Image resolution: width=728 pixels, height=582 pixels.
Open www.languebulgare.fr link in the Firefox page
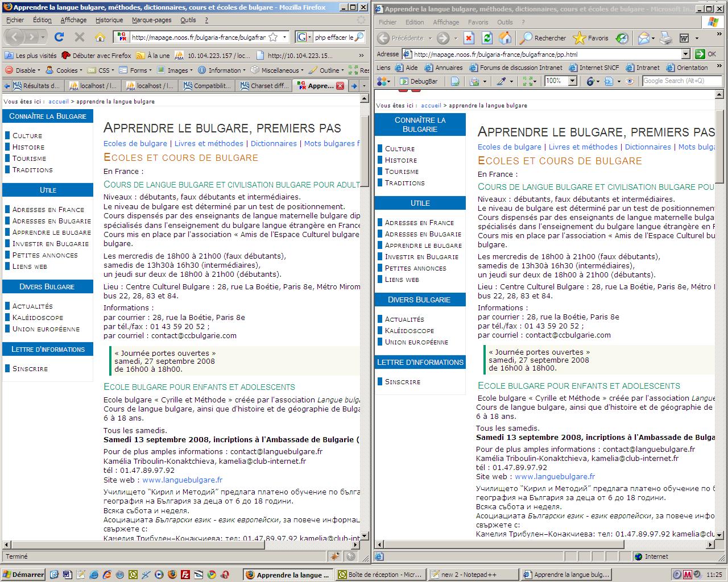point(182,480)
